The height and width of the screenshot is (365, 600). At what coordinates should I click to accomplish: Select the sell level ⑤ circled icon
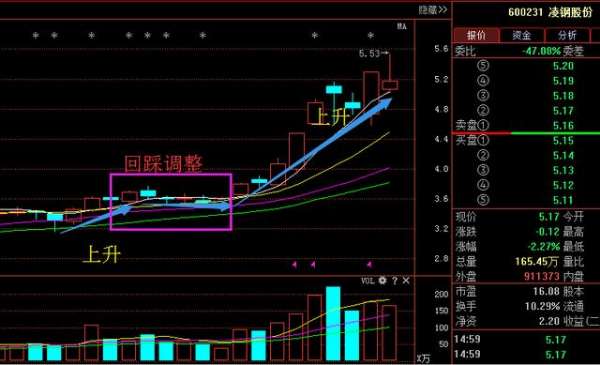[483, 65]
